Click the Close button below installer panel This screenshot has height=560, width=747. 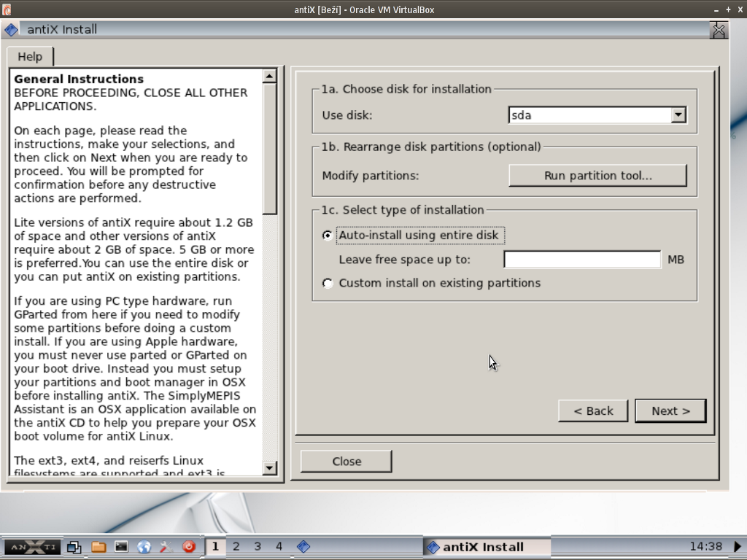coord(347,462)
